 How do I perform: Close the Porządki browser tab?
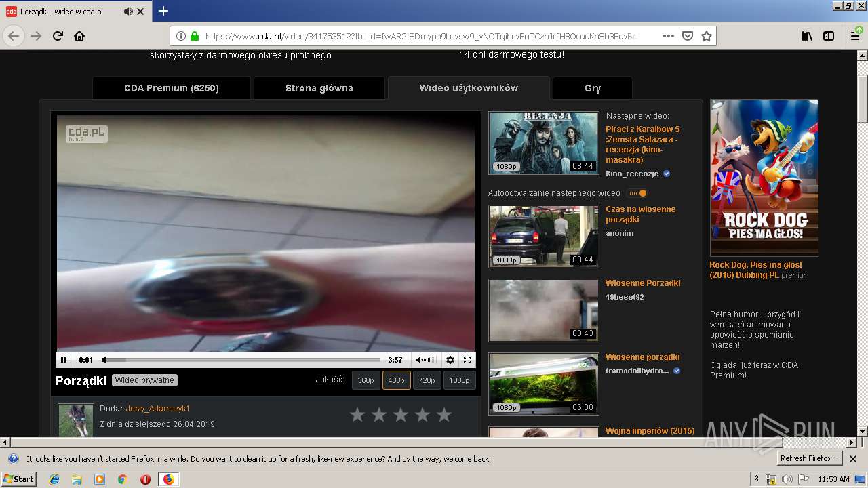point(140,12)
